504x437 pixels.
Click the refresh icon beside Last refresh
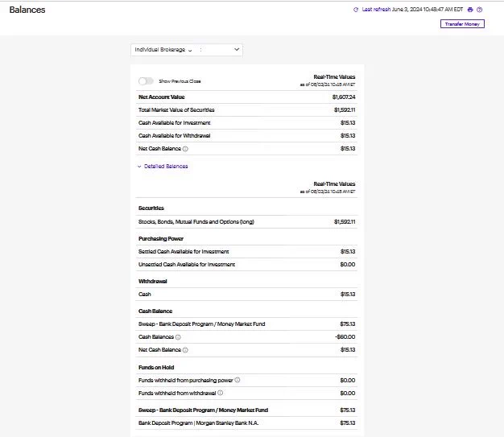[x=356, y=10]
